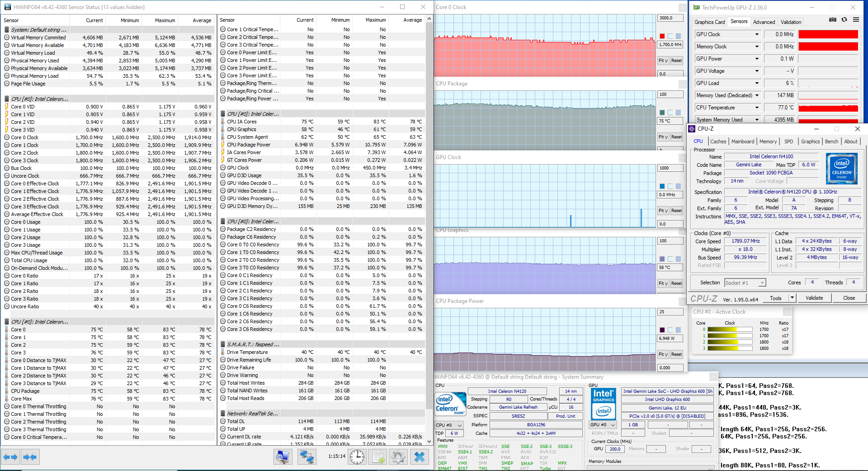This screenshot has height=471, width=868.
Task: Click the light-cyan toggle box in the CPU Package Power graph
Action: [670, 330]
